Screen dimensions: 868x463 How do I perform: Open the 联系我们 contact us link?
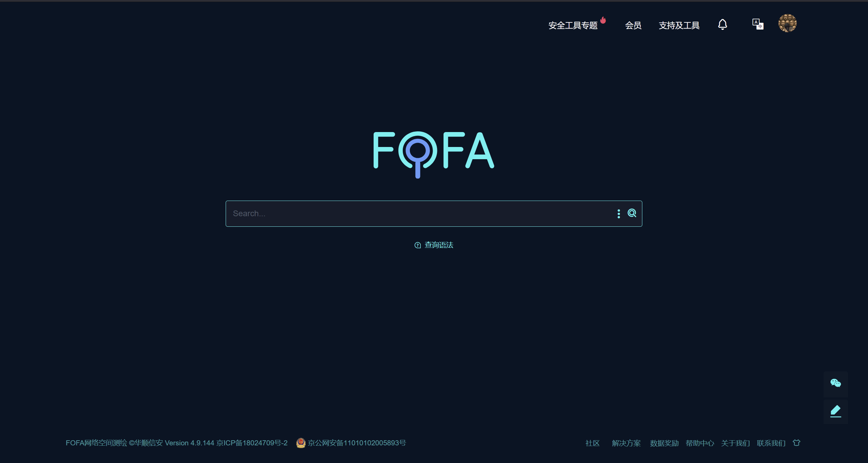point(771,443)
